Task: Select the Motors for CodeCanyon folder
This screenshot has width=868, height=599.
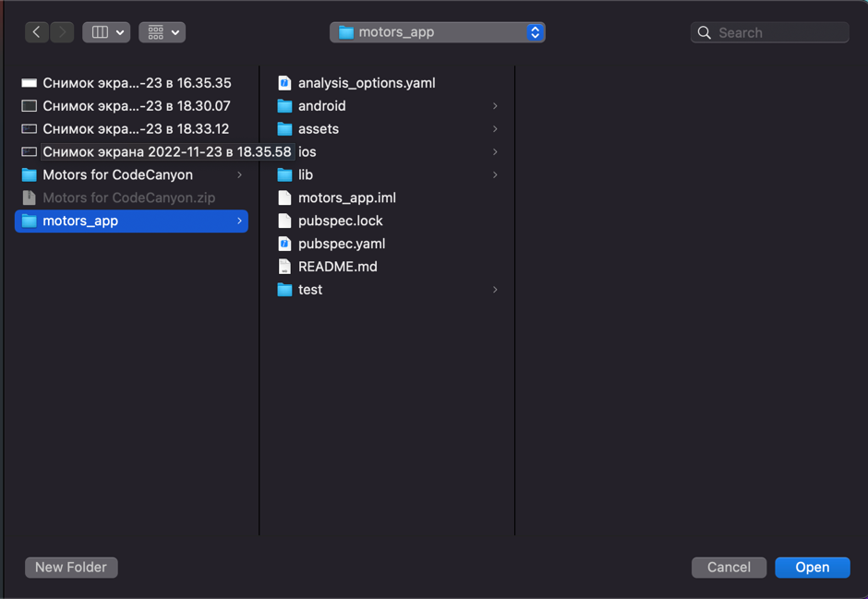Action: (x=117, y=174)
